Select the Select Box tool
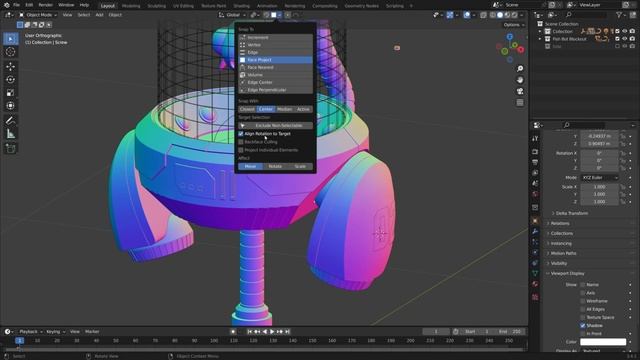 11,39
